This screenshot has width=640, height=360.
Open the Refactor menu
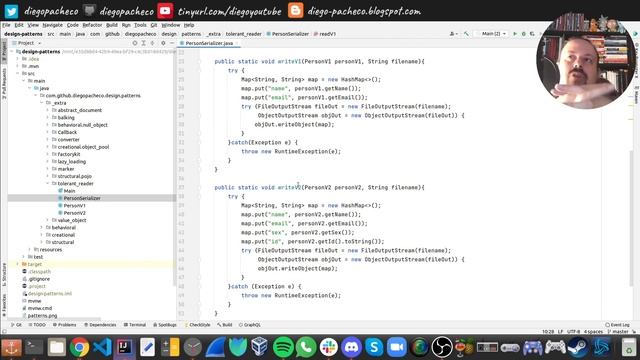click(92, 25)
